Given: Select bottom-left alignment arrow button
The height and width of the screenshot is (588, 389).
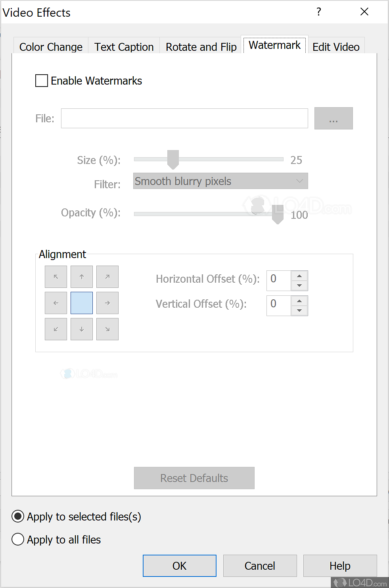Looking at the screenshot, I should [56, 329].
